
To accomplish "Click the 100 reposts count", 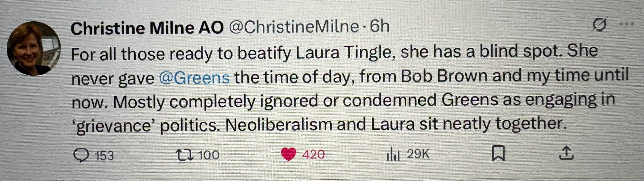I will (x=209, y=155).
